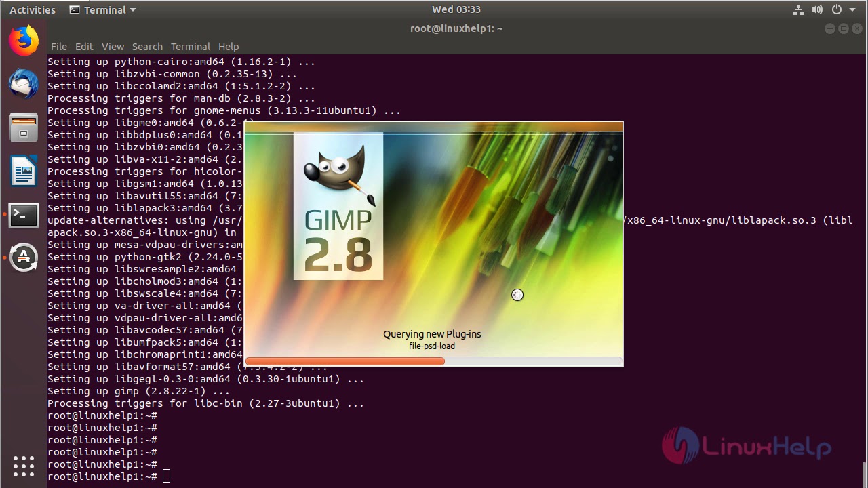Click "Processing triggers for libc-bin (2.27-3ubuntu1) ..."
Screen dimensions: 868x488
click(x=205, y=403)
